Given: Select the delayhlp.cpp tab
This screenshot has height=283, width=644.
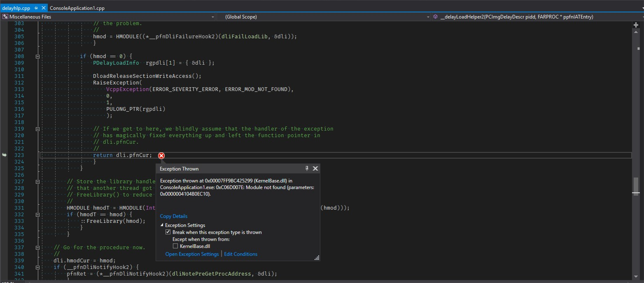Looking at the screenshot, I should point(19,7).
